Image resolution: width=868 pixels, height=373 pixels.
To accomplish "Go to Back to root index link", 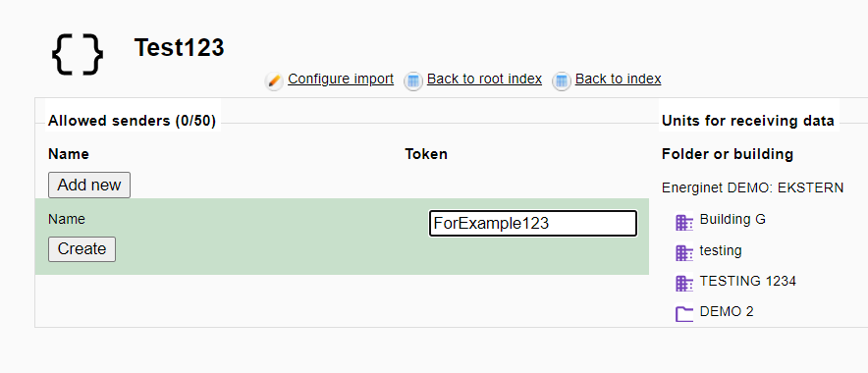I will pos(484,80).
